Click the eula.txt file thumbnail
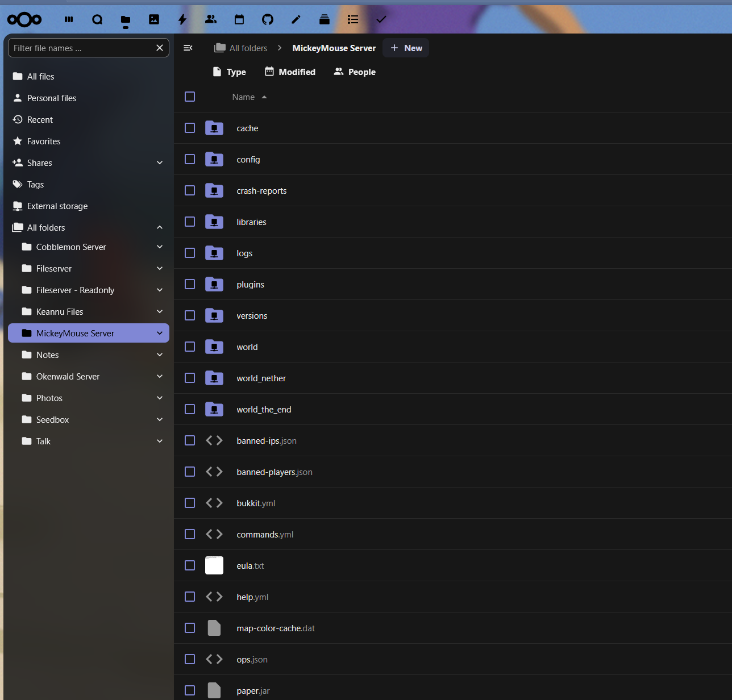The width and height of the screenshot is (732, 700). coord(214,565)
